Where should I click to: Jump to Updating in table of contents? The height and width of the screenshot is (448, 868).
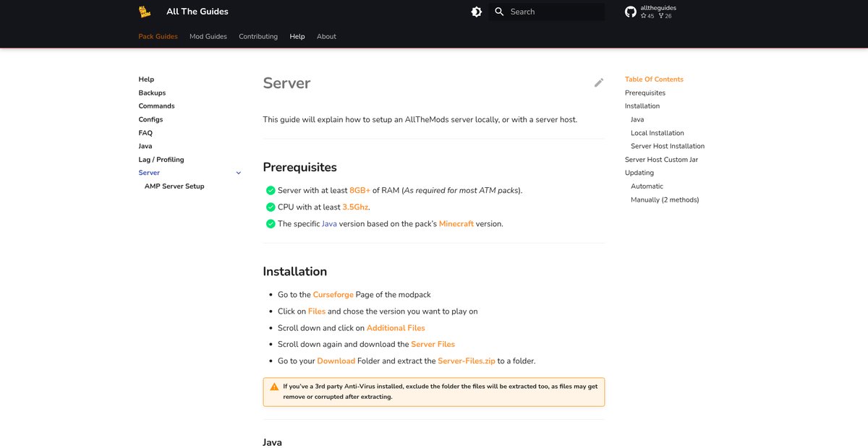pyautogui.click(x=639, y=173)
